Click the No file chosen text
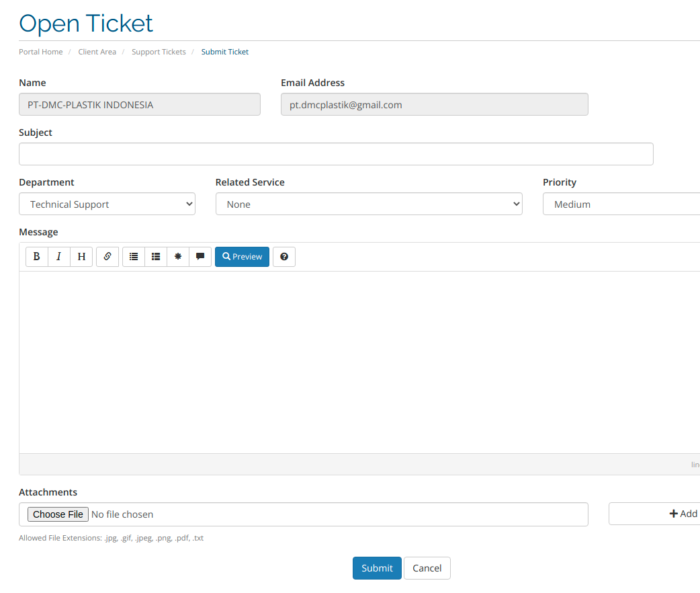700x593 pixels. (122, 514)
